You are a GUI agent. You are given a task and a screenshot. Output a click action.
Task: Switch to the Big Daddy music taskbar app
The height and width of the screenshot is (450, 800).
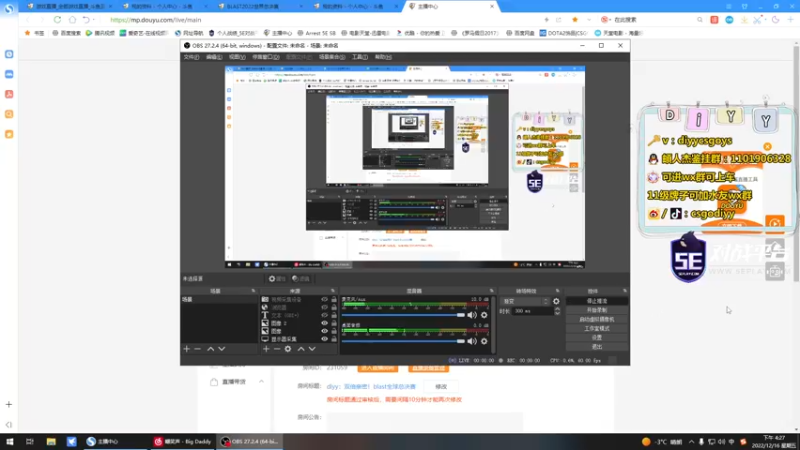tap(183, 441)
